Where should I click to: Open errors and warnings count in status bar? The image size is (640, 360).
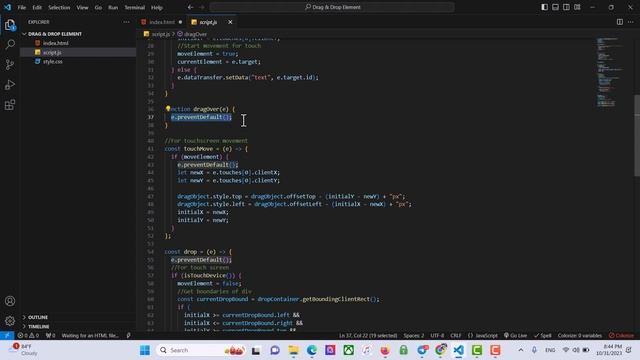[28, 336]
